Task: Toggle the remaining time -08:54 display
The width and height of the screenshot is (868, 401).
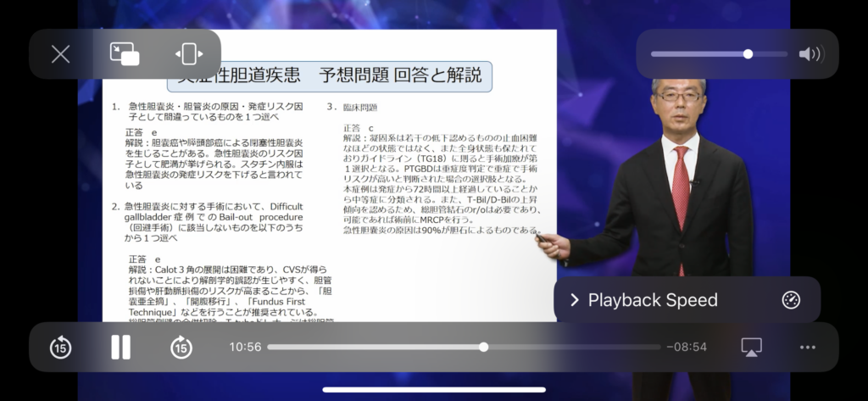Action: 686,347
